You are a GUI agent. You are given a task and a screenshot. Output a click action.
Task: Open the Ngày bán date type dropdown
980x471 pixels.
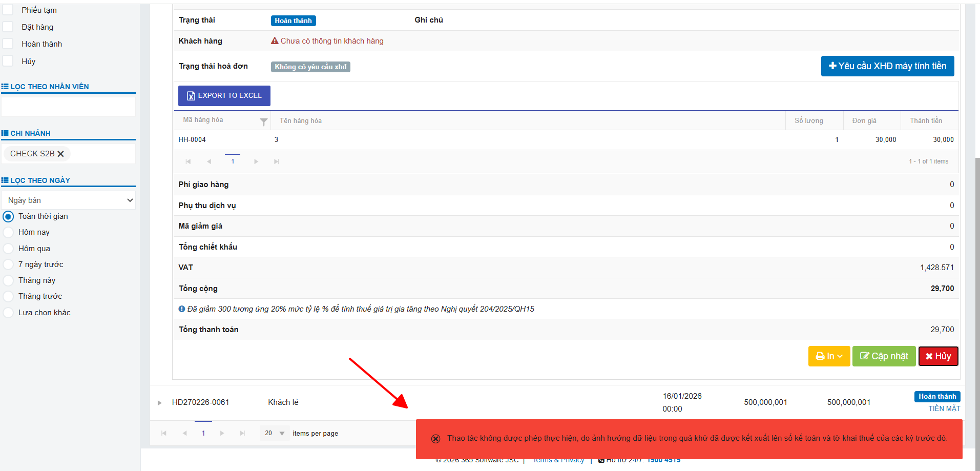[x=69, y=200]
